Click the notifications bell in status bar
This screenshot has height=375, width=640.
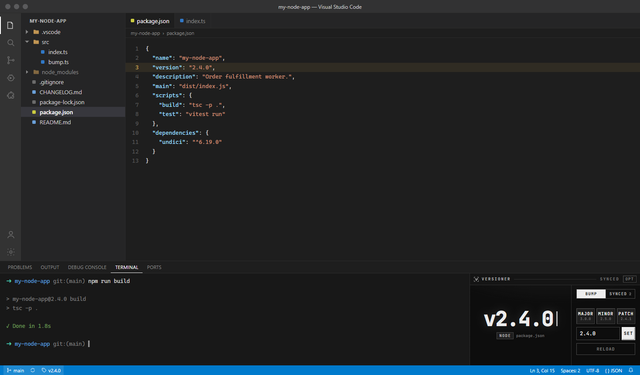pyautogui.click(x=631, y=371)
